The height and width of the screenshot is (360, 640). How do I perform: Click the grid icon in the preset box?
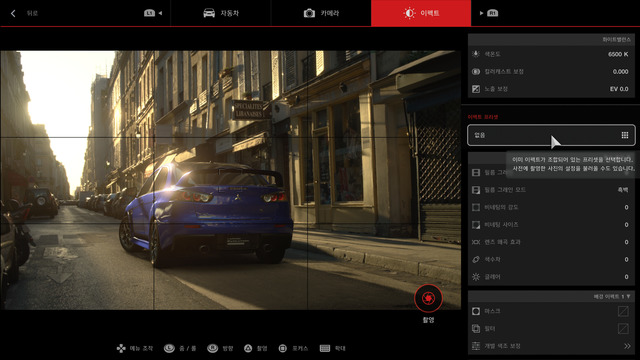624,135
